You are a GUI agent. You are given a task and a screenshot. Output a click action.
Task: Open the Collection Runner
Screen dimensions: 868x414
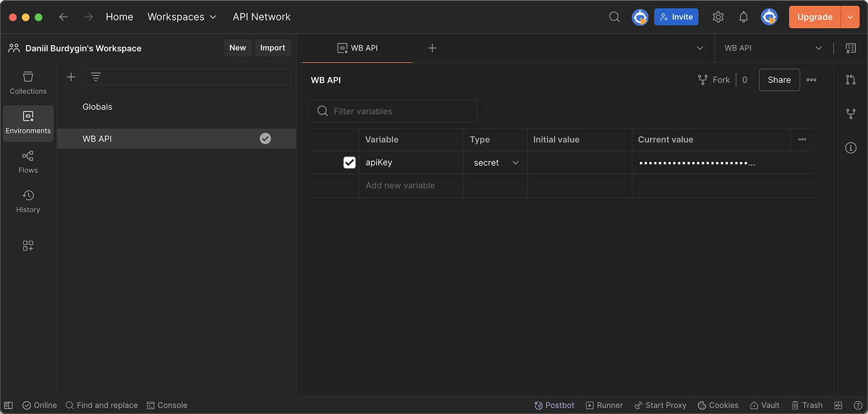(x=604, y=405)
